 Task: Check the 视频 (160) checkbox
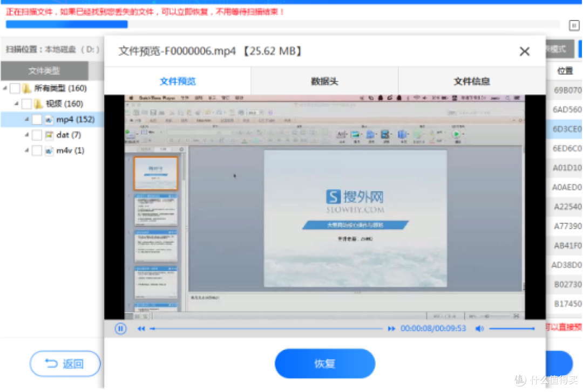(x=26, y=104)
